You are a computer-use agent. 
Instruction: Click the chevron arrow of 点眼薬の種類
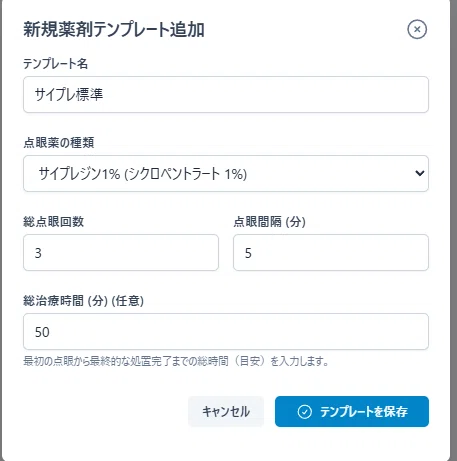[419, 173]
